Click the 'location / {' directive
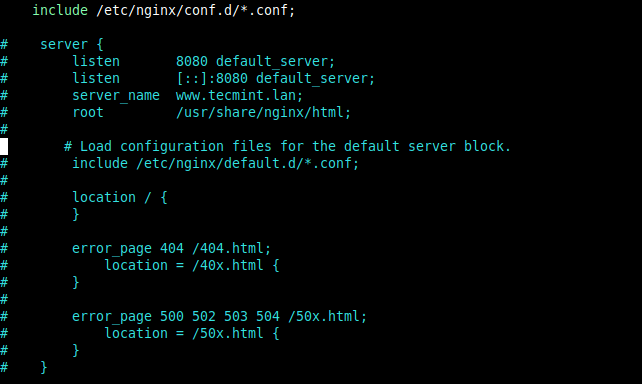This screenshot has width=642, height=384. [120, 197]
